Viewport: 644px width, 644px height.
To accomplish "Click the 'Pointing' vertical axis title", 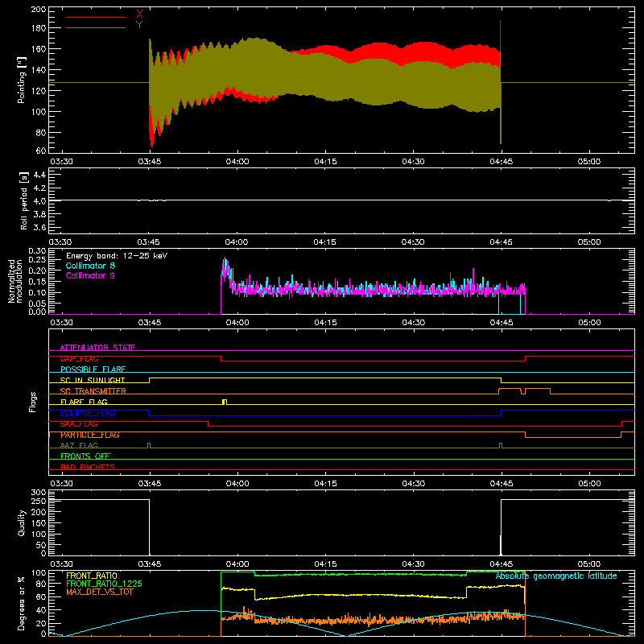I will click(22, 80).
